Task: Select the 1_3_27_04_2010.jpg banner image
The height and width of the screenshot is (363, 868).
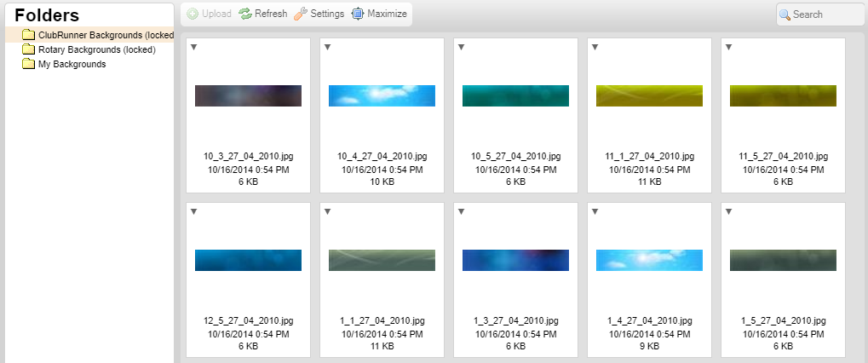Action: pos(515,260)
